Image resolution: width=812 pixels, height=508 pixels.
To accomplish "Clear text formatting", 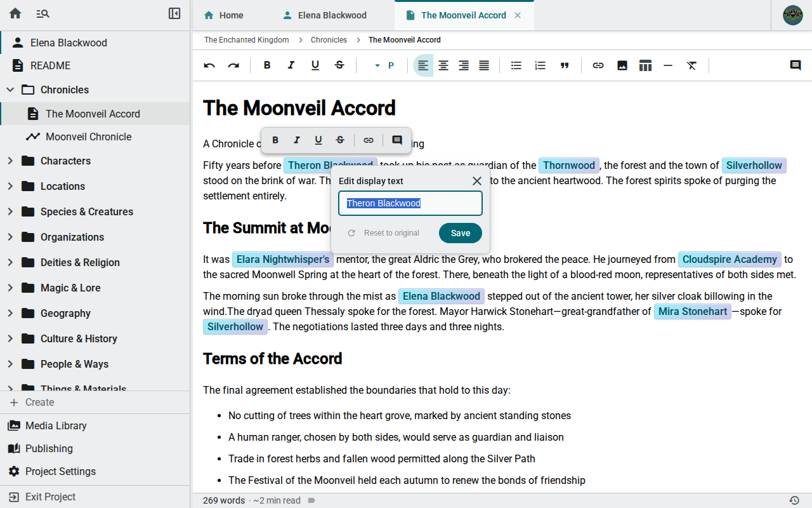I will 692,65.
